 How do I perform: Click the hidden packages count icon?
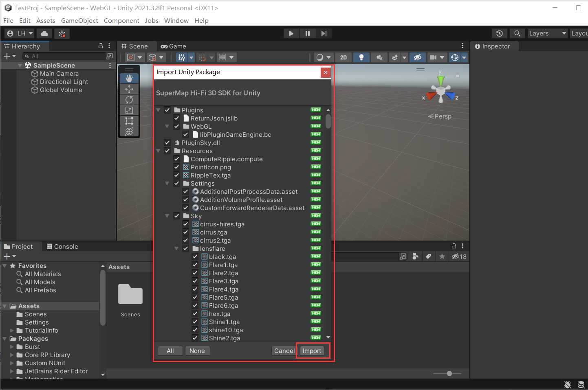pyautogui.click(x=459, y=256)
